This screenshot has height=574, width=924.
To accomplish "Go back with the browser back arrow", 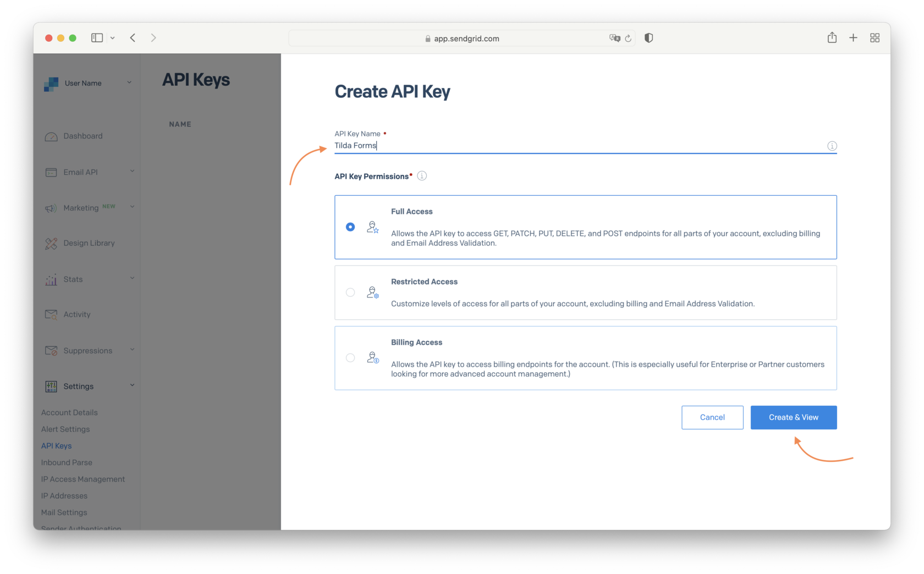I will point(133,38).
